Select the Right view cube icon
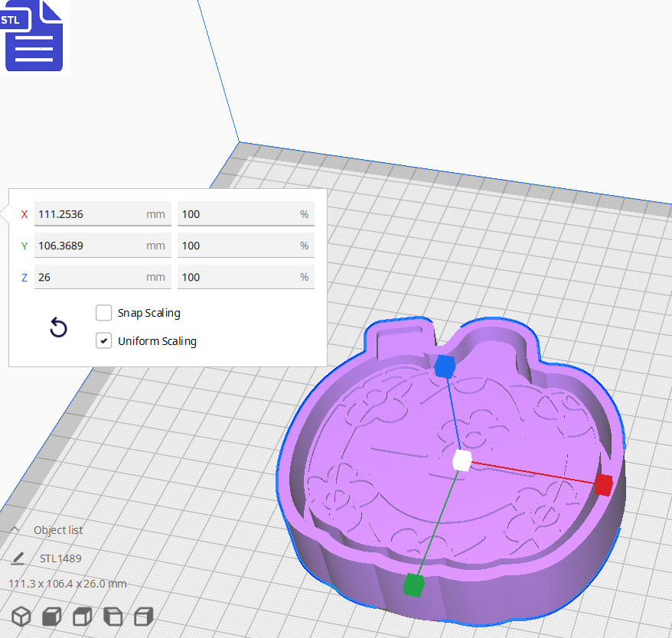 coord(143,617)
